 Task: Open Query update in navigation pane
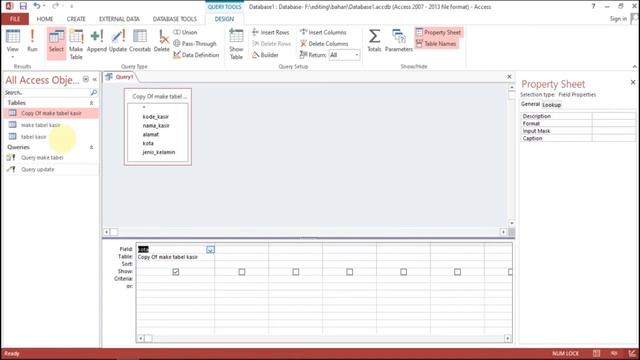pyautogui.click(x=38, y=169)
